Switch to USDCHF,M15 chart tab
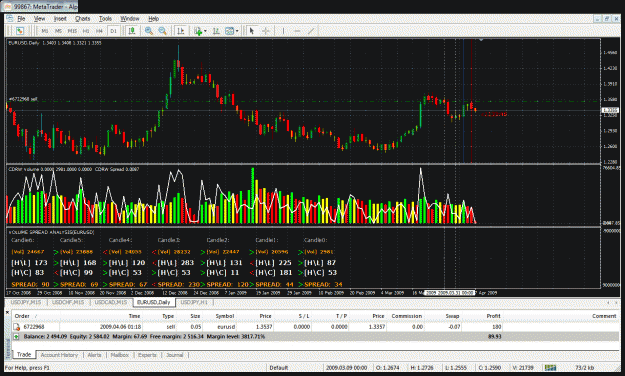 coord(68,302)
